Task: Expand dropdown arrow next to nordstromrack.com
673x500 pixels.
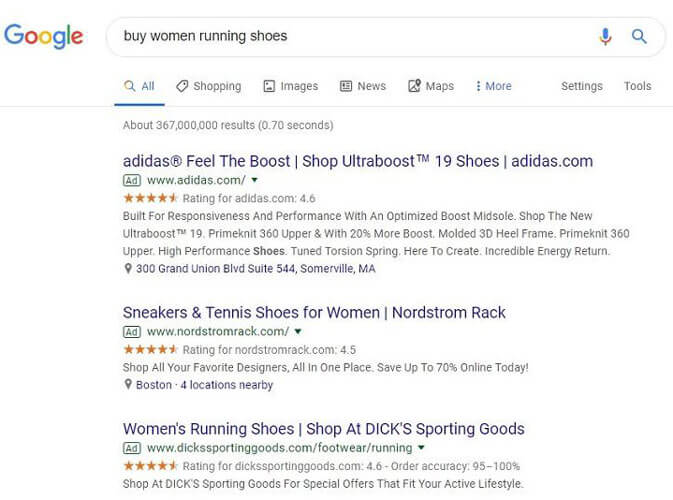Action: coord(298,332)
